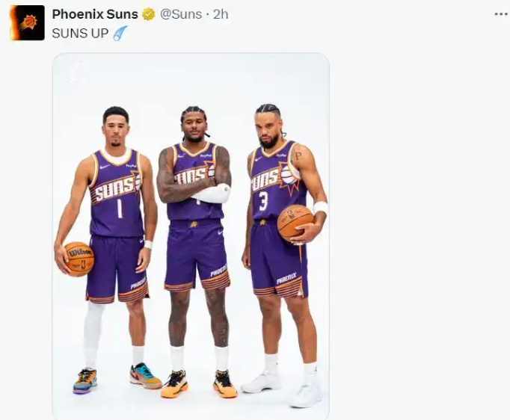
Task: Click PHOENIX text on number 3's shorts
Action: [286, 279]
